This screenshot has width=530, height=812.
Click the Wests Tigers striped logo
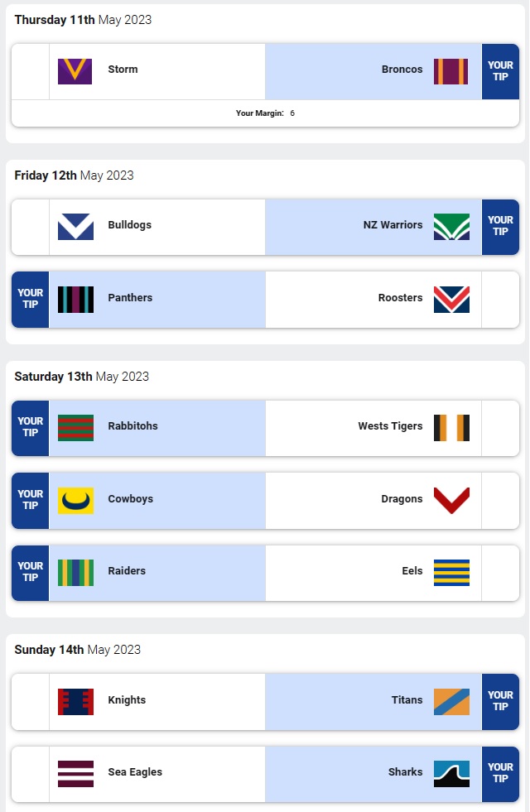pos(451,428)
